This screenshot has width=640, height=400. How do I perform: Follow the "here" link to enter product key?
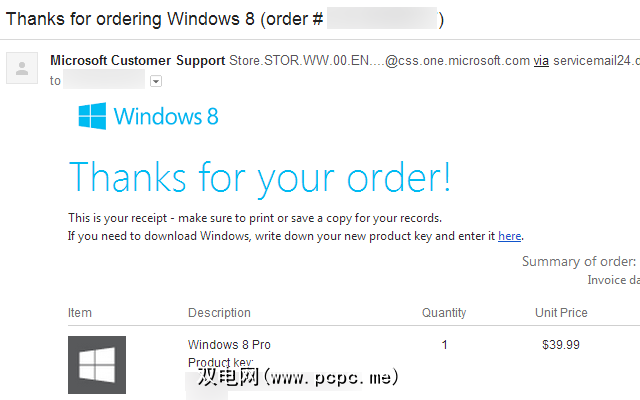click(509, 236)
